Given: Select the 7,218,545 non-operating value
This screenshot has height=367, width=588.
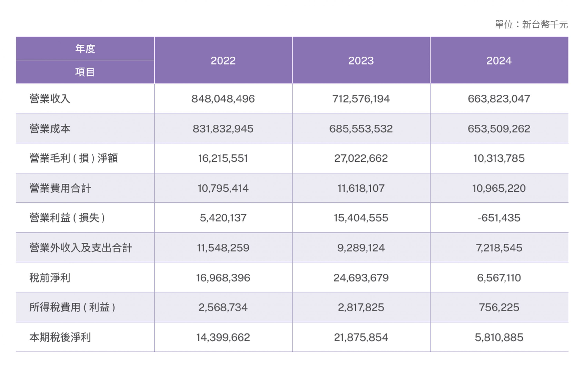Looking at the screenshot, I should click(499, 248).
